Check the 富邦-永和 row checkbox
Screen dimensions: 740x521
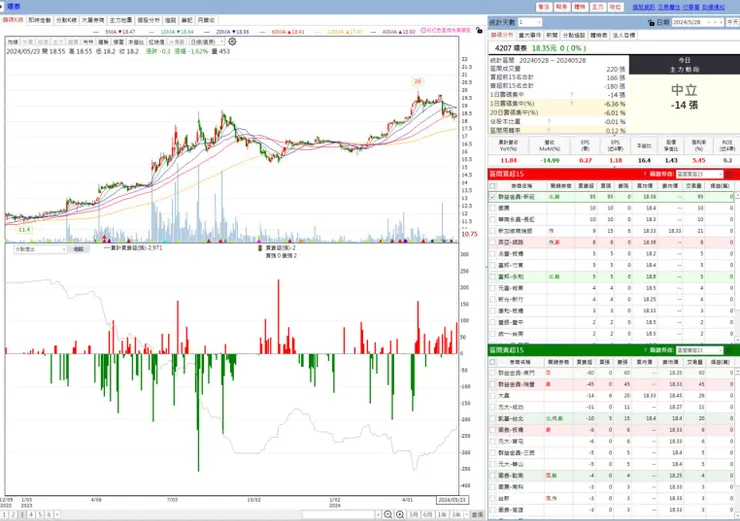(x=493, y=277)
